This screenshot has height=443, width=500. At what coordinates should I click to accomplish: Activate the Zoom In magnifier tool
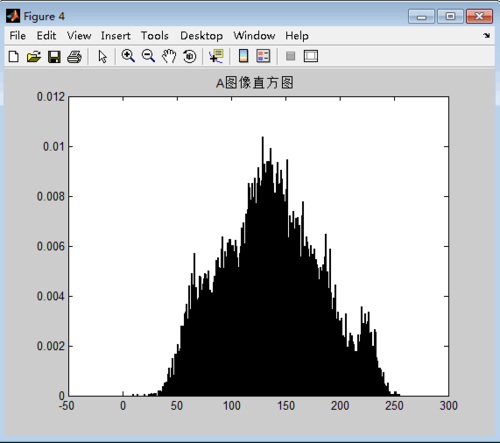[128, 56]
